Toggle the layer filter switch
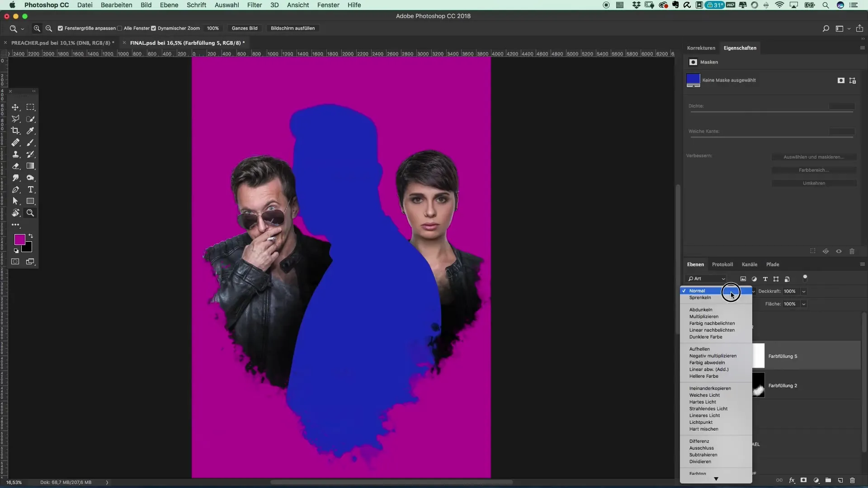 805,277
